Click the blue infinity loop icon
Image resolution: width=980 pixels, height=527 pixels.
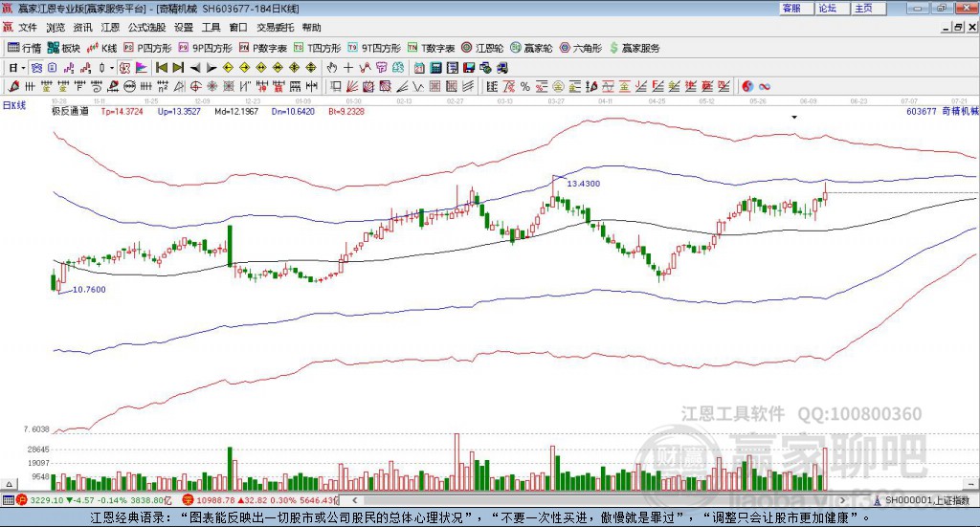coord(765,87)
